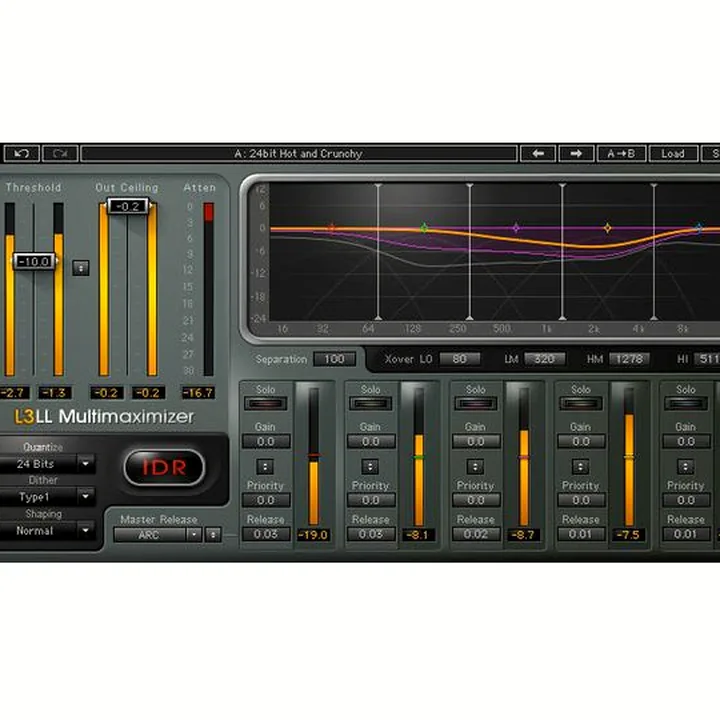720x720 pixels.
Task: Click the undo arrow button
Action: 22,154
